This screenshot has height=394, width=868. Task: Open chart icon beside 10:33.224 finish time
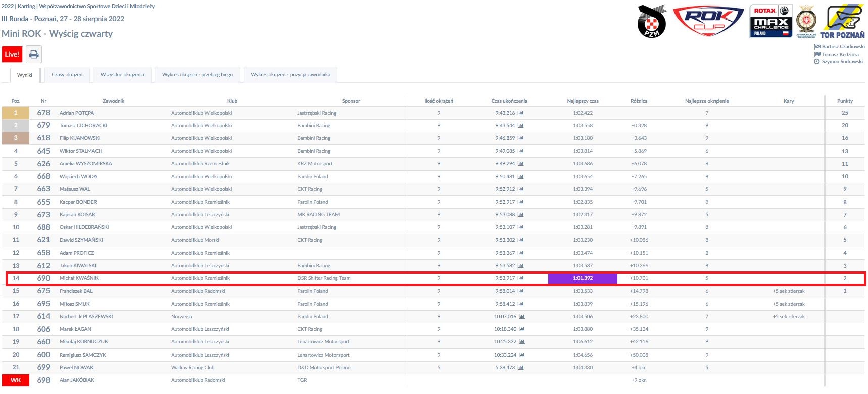522,355
